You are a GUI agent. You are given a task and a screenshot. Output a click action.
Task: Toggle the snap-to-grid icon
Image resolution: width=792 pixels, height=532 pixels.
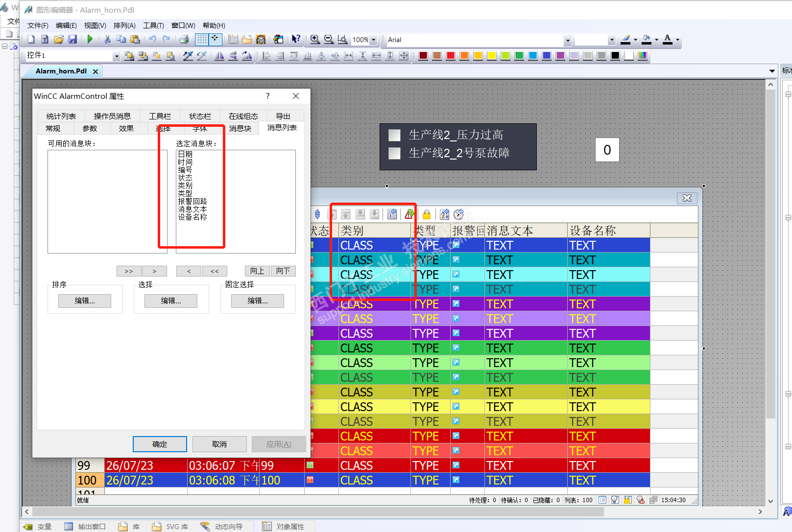pos(216,40)
